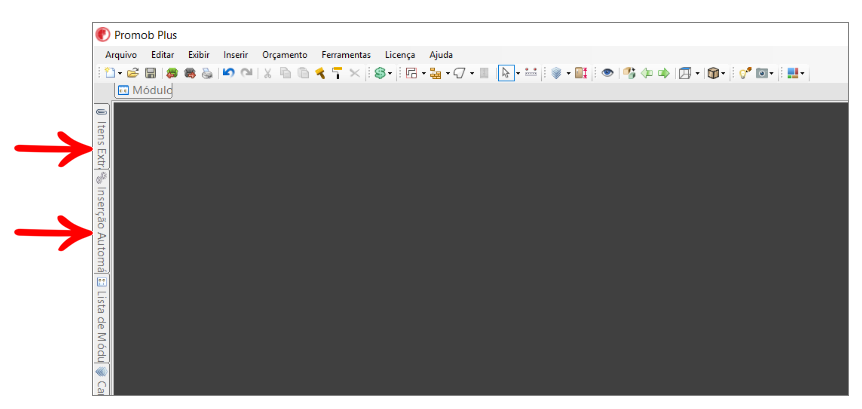
Task: Click the green right arrow icon
Action: [x=664, y=73]
